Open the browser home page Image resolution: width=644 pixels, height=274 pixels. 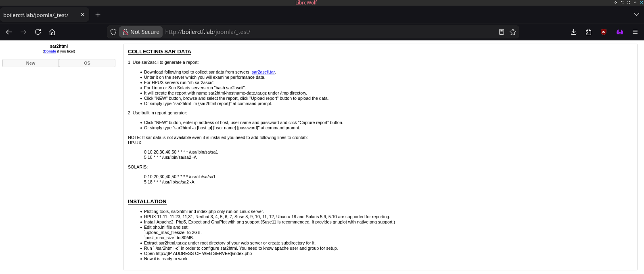click(52, 32)
